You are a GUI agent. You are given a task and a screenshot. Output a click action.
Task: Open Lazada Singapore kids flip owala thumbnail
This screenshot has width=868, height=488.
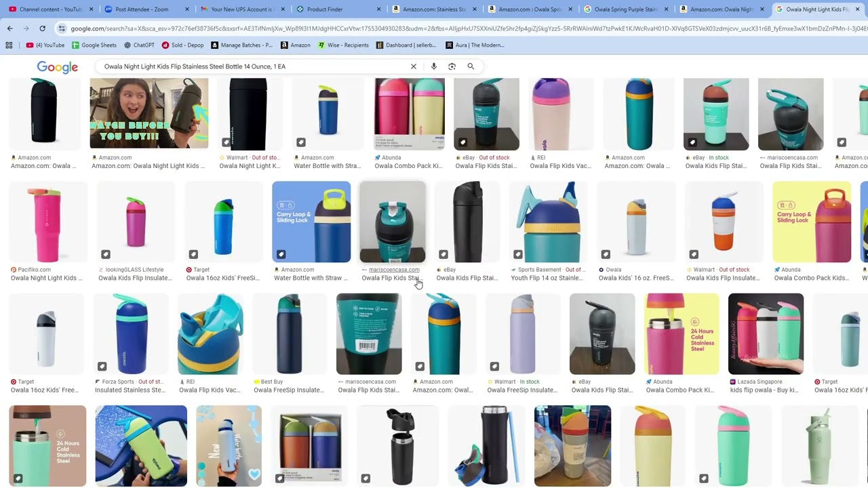point(766,333)
